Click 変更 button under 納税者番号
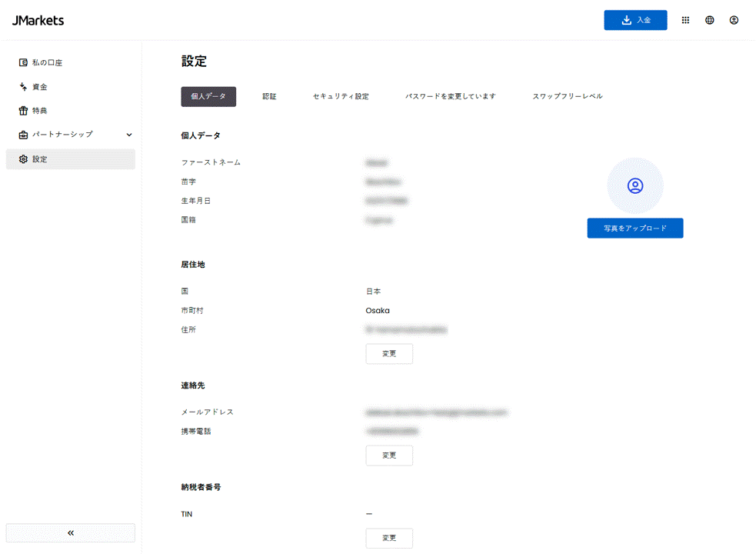756x554 pixels. (389, 538)
